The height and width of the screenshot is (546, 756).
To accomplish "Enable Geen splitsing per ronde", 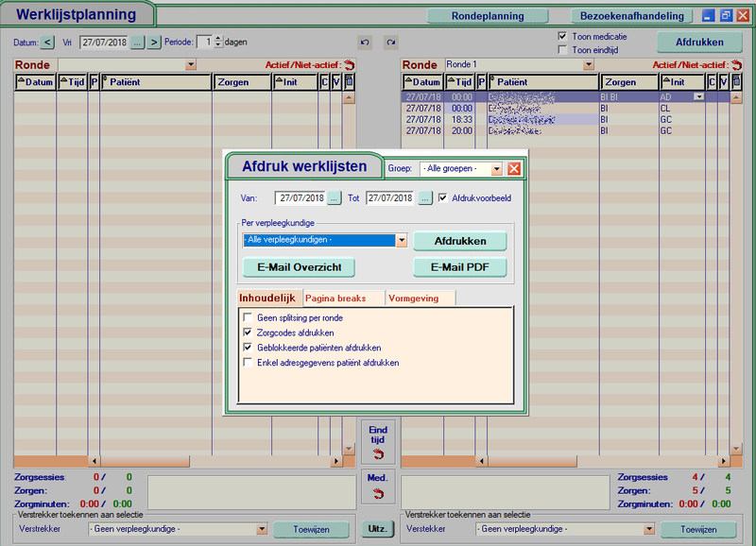I will click(x=248, y=318).
